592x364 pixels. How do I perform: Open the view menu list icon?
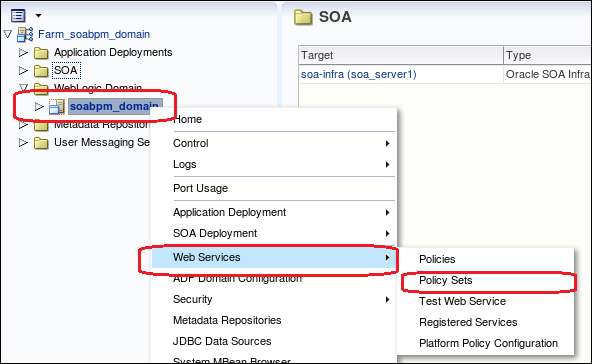click(x=18, y=15)
